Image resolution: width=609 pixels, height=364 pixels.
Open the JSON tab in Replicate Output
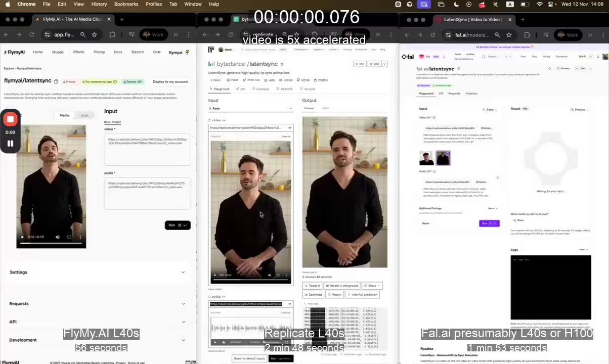coord(325,108)
